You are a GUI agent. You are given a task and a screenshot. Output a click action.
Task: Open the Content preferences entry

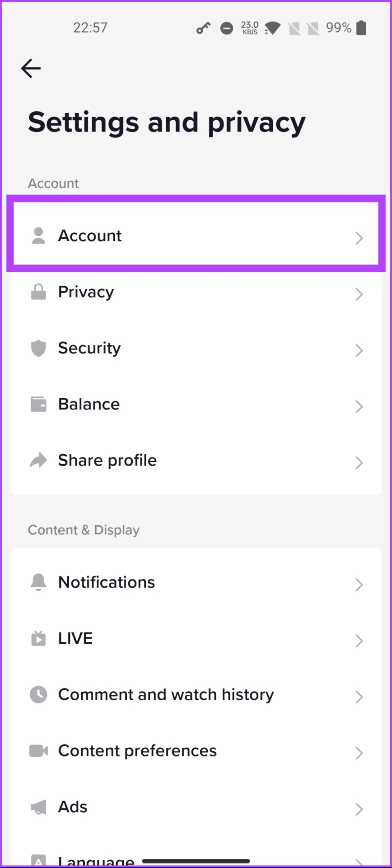196,751
